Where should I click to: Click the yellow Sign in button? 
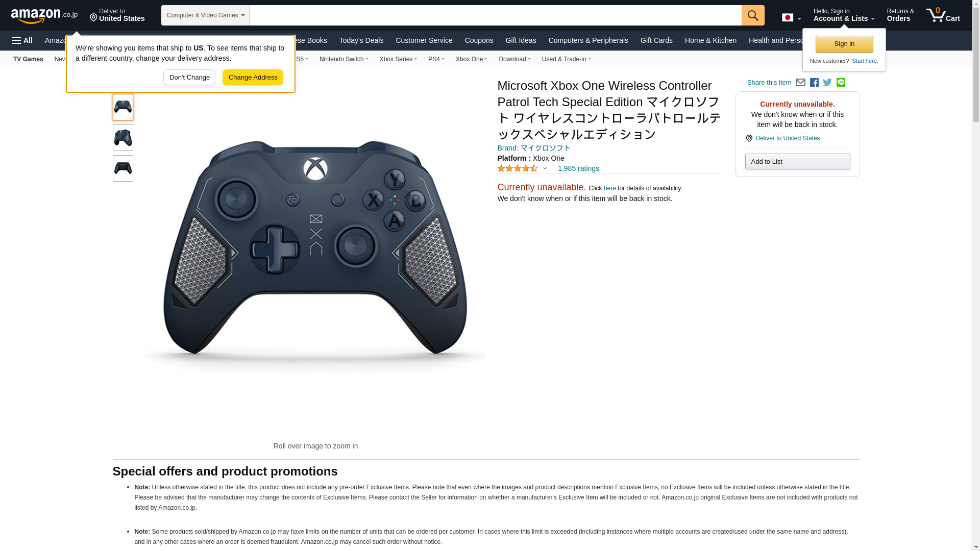844,44
